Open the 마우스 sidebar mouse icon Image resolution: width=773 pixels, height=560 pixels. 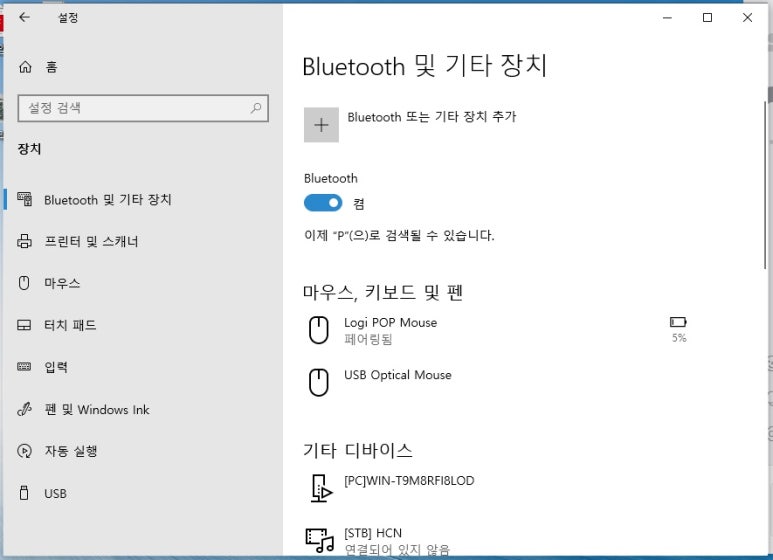click(24, 283)
